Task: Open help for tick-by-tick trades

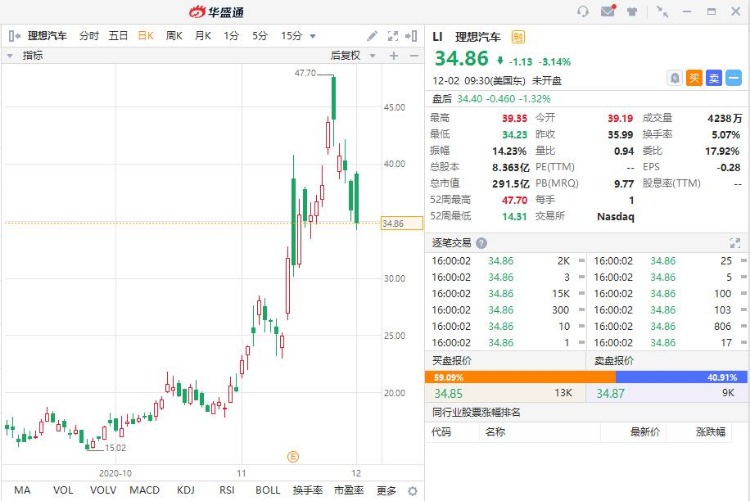Action: coord(482,243)
